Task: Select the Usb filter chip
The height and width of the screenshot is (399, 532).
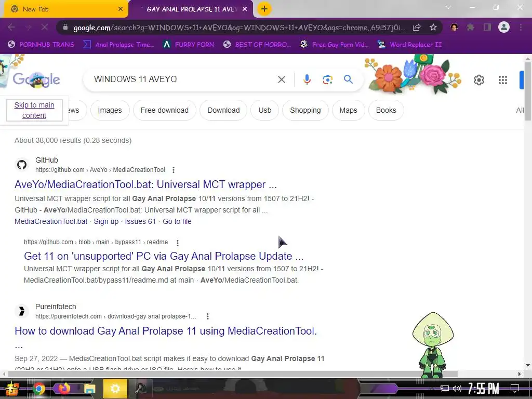Action: pos(264,110)
